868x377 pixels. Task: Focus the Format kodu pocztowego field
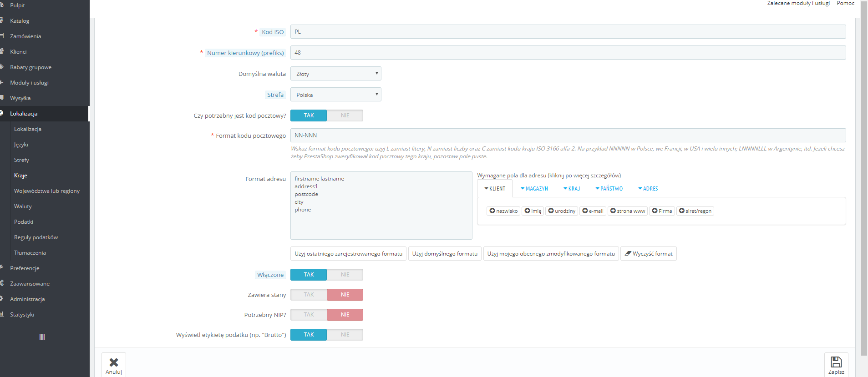coord(568,136)
